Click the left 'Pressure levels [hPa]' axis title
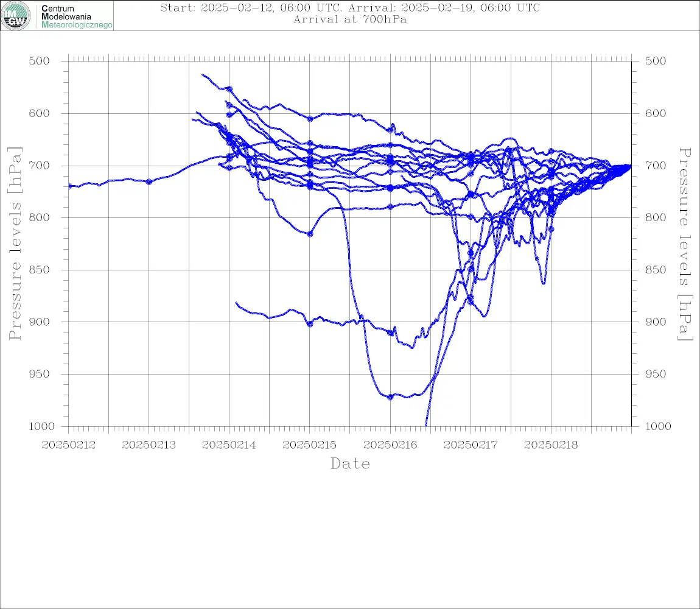The image size is (700, 609). (15, 244)
